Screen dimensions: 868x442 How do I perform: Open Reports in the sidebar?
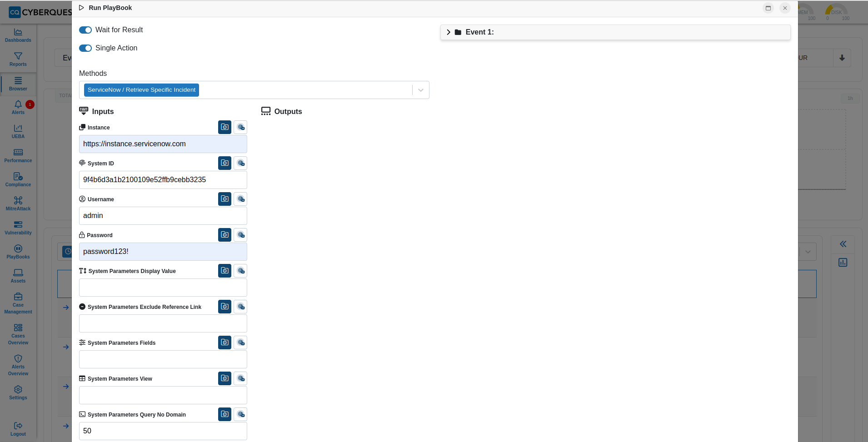pos(18,60)
